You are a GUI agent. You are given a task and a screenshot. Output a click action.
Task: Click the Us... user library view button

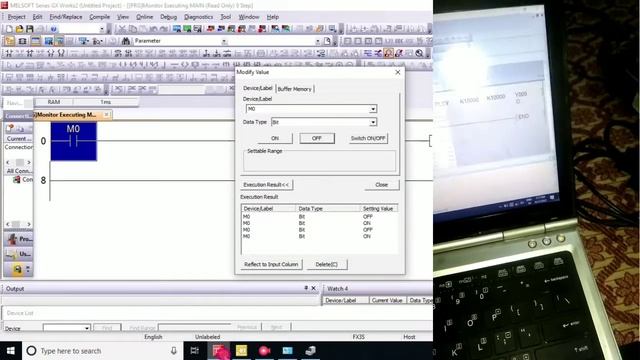[18, 254]
